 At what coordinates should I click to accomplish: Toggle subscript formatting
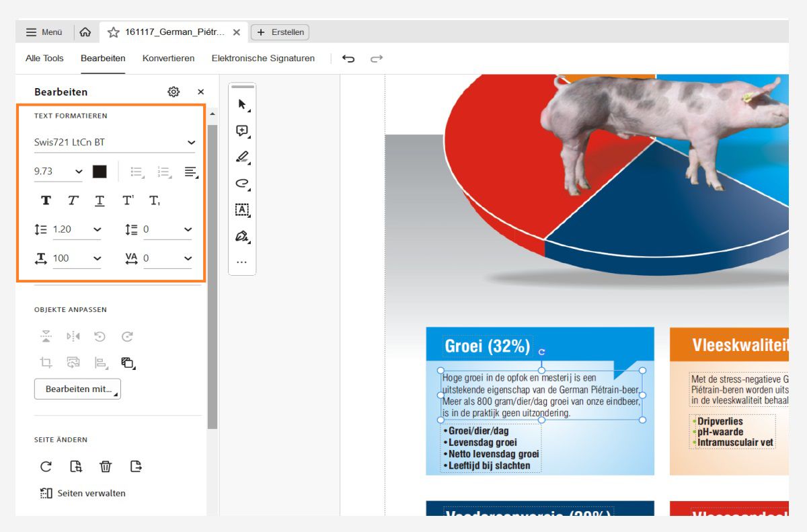[154, 200]
